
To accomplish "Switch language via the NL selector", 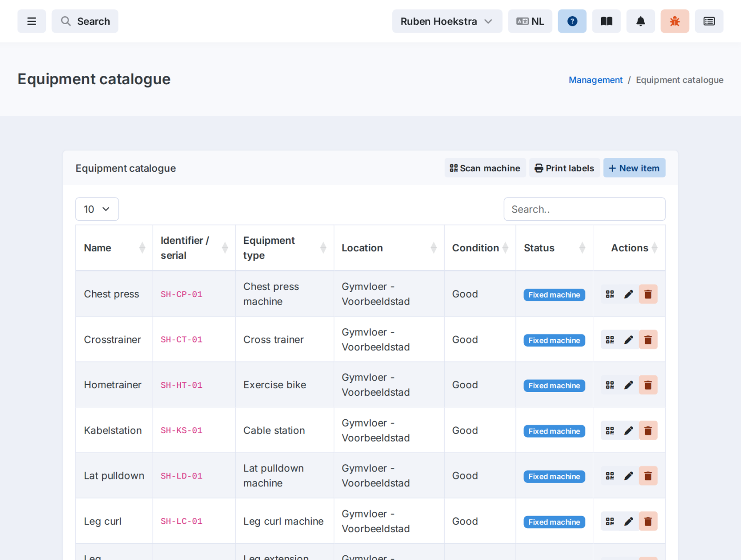I will click(x=530, y=21).
